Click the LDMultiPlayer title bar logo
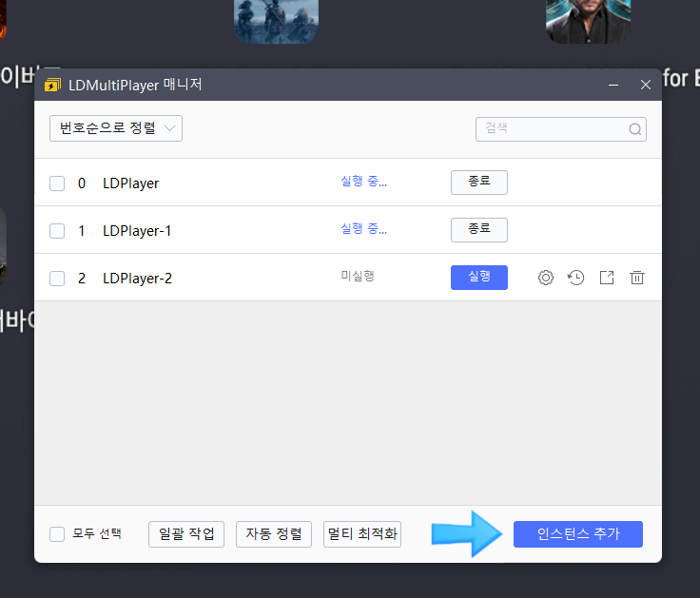Viewport: 700px width, 598px height. pos(52,85)
